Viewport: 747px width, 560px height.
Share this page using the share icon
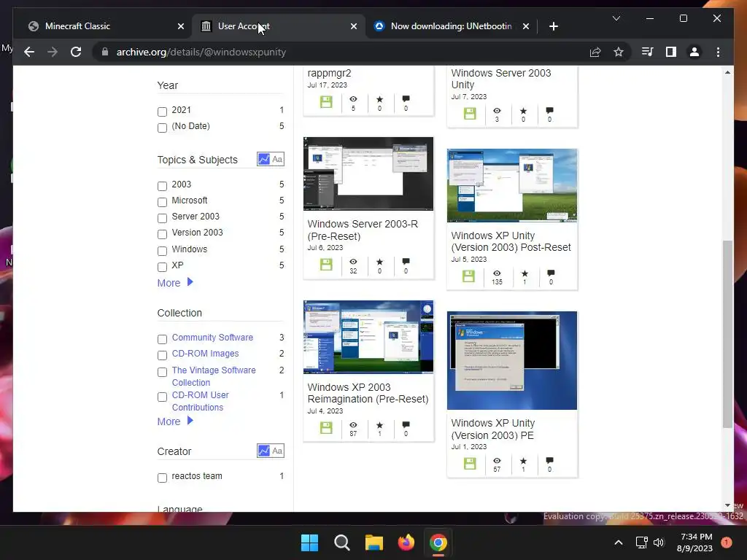pos(595,52)
